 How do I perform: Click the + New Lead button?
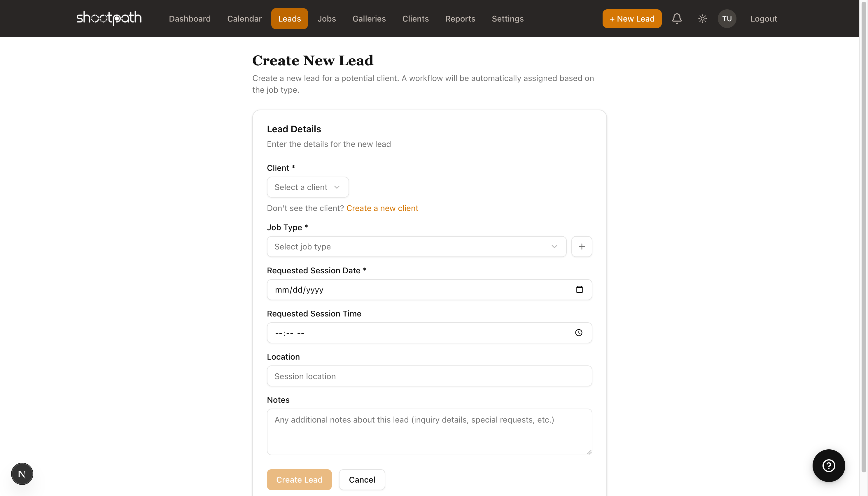click(632, 19)
